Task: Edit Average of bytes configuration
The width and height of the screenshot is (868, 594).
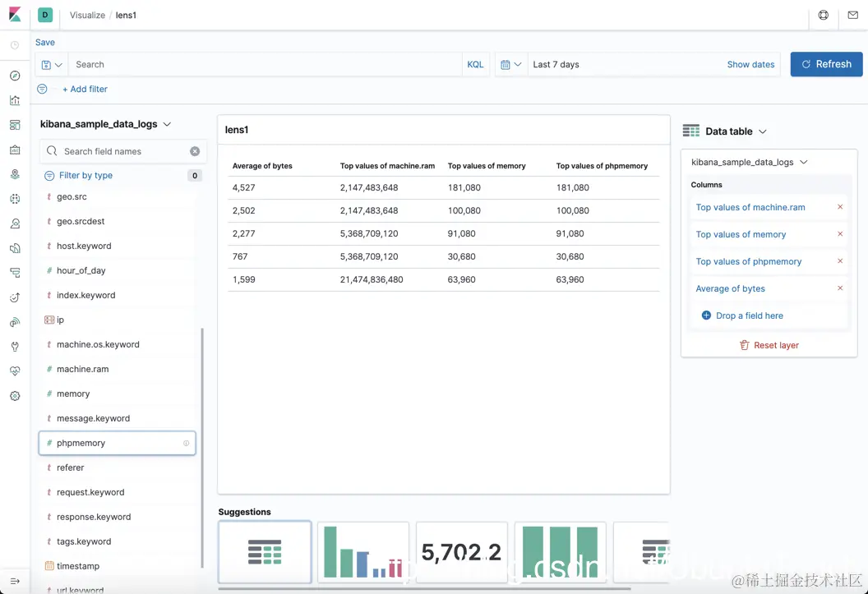Action: click(730, 288)
